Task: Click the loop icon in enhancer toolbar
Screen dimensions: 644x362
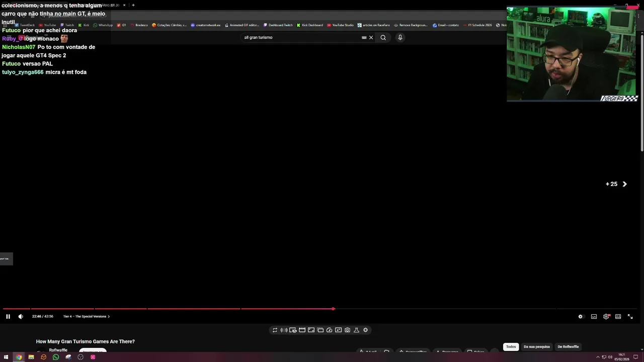Action: pyautogui.click(x=275, y=330)
